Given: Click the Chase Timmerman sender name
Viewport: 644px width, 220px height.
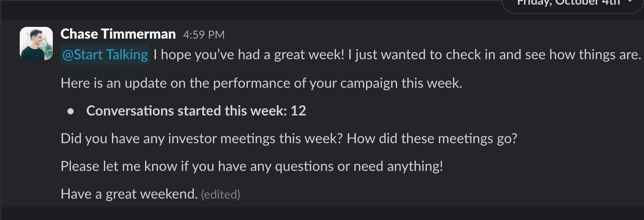Looking at the screenshot, I should click(x=118, y=34).
